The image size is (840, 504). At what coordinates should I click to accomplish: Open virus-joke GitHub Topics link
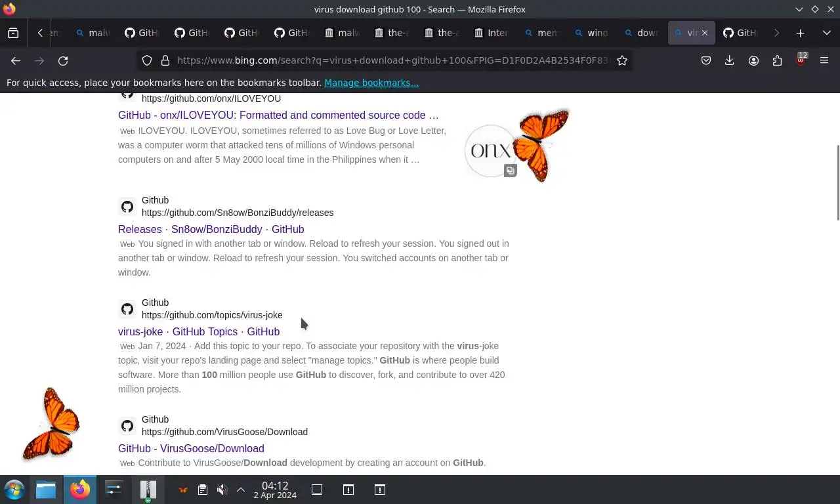click(199, 331)
